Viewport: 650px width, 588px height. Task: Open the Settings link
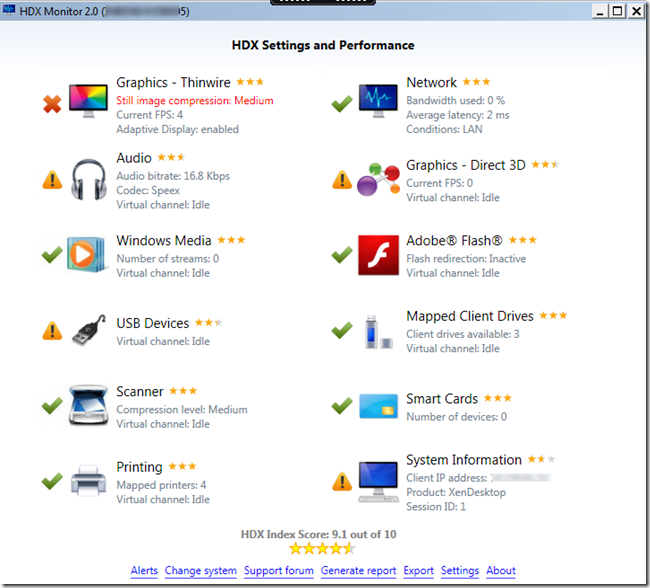click(460, 571)
